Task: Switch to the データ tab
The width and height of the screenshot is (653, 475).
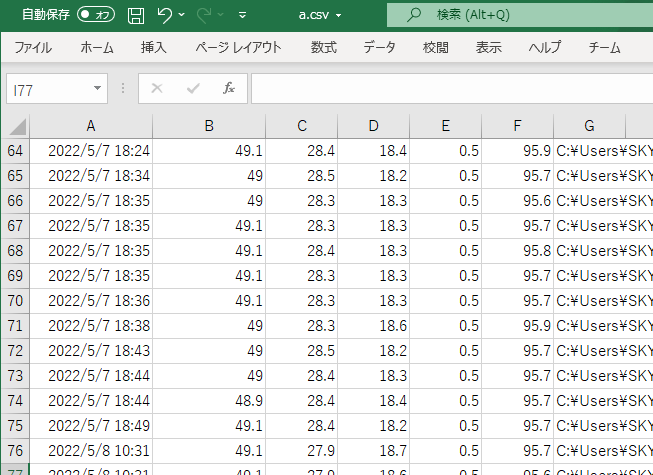Action: pos(379,47)
